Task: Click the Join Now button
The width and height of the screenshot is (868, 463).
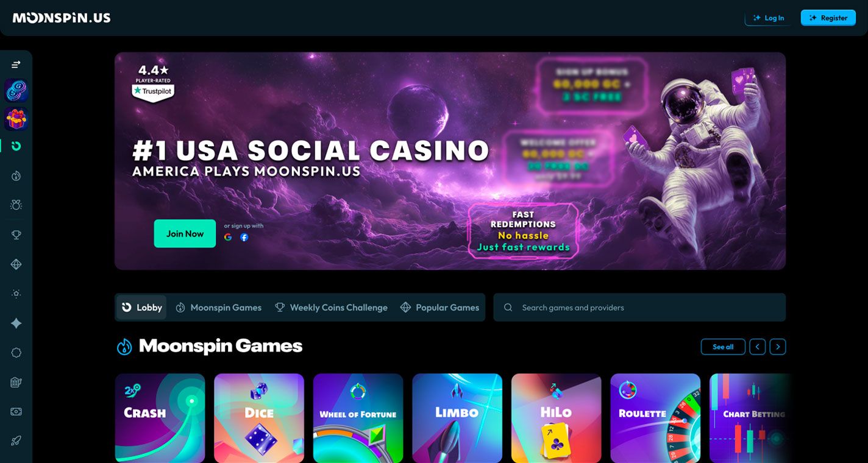Action: pos(185,233)
